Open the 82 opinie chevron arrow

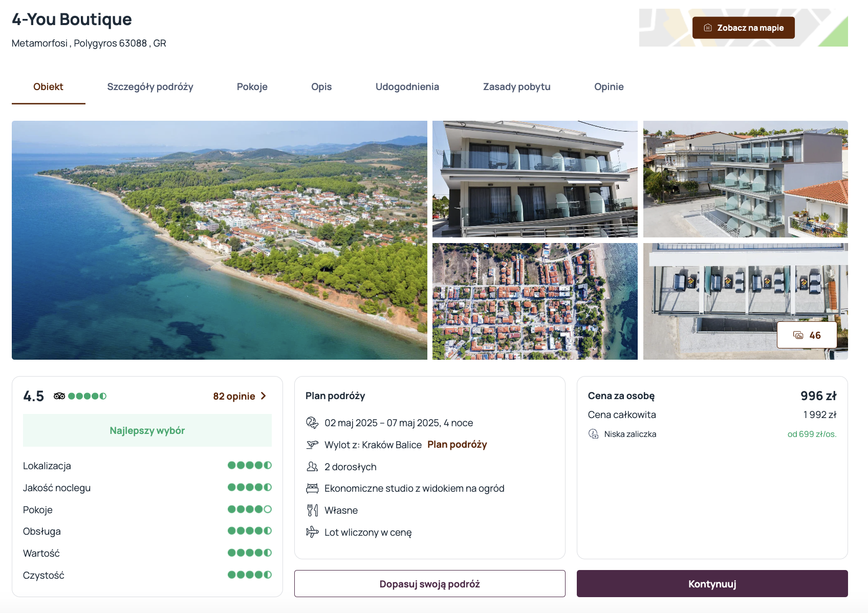pyautogui.click(x=264, y=396)
